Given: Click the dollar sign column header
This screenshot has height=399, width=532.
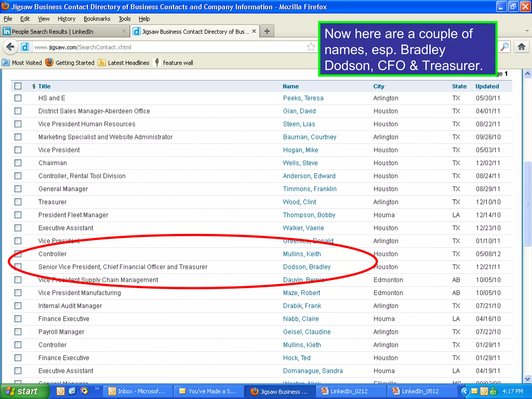Looking at the screenshot, I should [34, 86].
